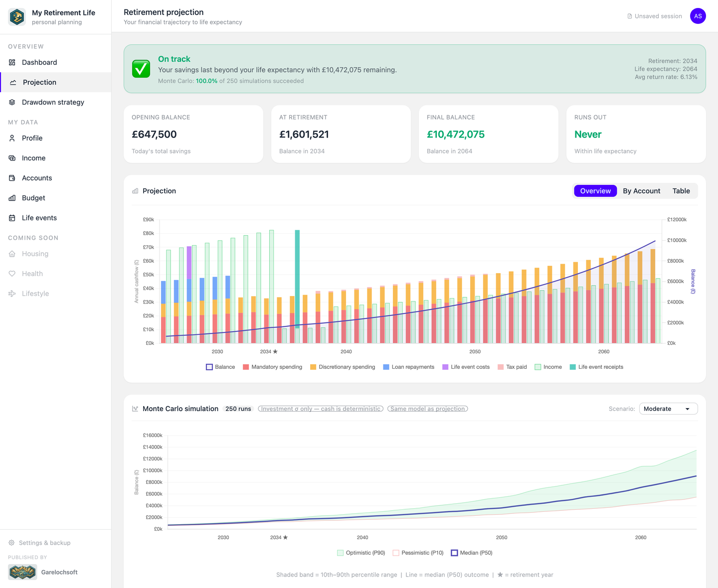Viewport: 718px width, 588px height.
Task: Toggle Loan repayments legend series
Action: pyautogui.click(x=409, y=367)
